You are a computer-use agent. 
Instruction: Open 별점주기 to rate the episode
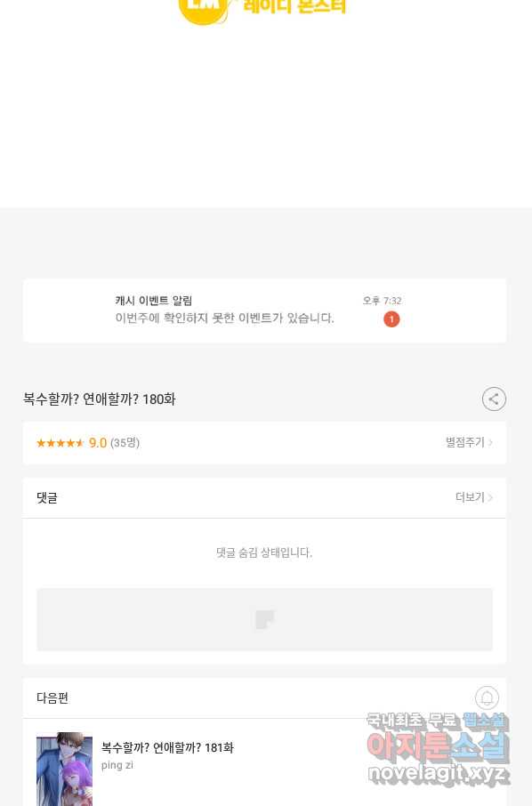(x=464, y=442)
